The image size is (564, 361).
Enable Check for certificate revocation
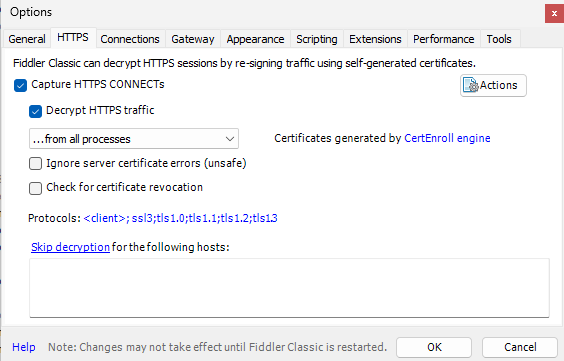[35, 188]
